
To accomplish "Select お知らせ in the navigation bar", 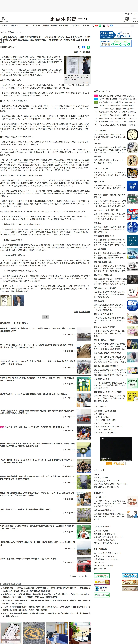I will tap(86, 26).
